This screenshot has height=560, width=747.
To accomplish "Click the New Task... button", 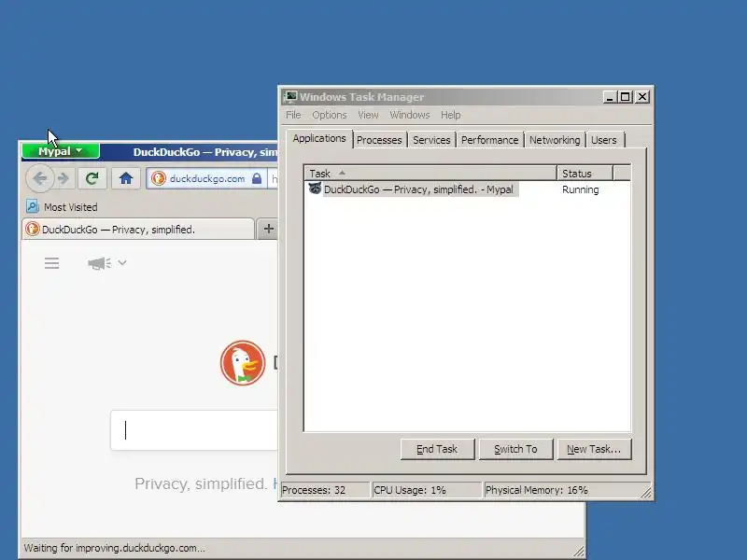I will coord(594,449).
